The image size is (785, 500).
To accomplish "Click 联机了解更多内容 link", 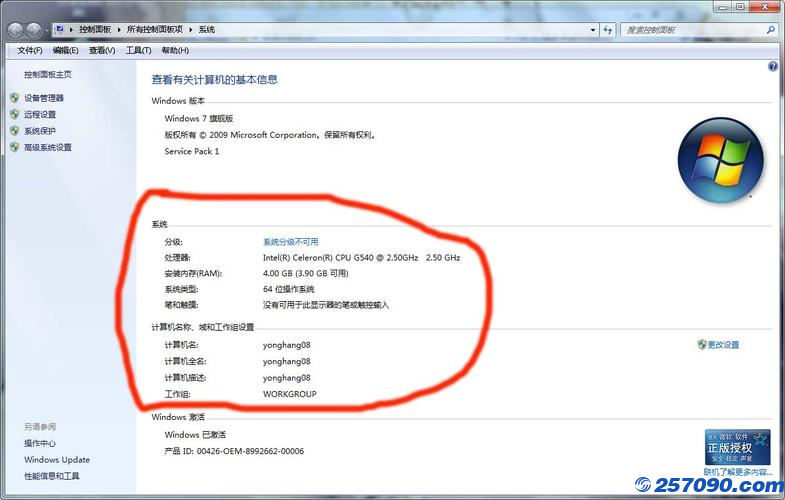I will tap(738, 471).
